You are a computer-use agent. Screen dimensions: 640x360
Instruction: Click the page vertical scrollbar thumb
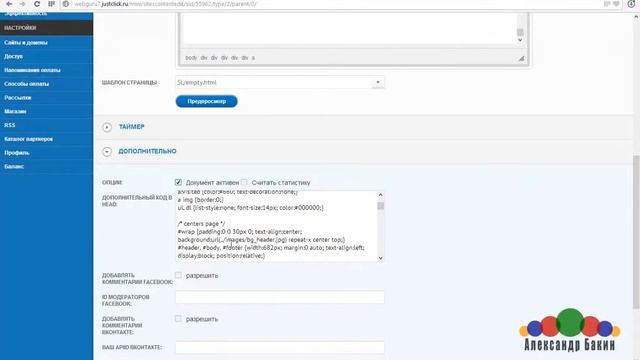pyautogui.click(x=636, y=232)
